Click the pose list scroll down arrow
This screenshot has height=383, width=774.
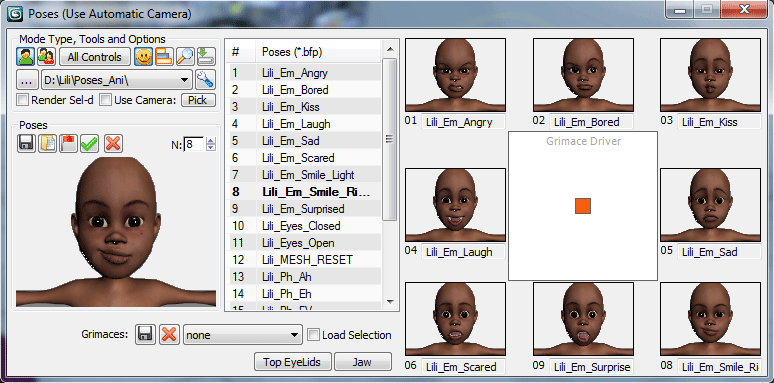[389, 301]
